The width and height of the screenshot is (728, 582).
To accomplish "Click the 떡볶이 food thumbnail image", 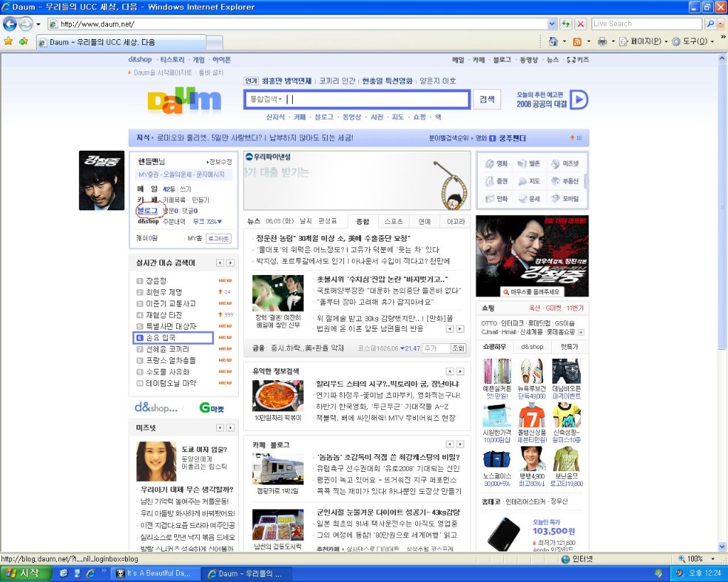I will click(278, 396).
